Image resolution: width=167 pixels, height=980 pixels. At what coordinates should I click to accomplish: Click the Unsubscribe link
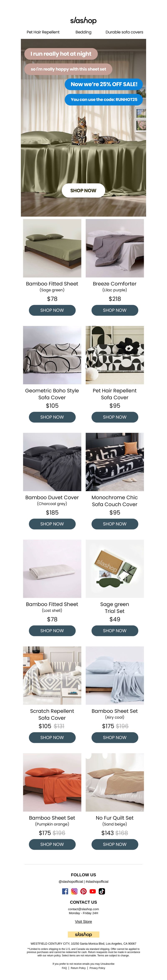click(108, 964)
